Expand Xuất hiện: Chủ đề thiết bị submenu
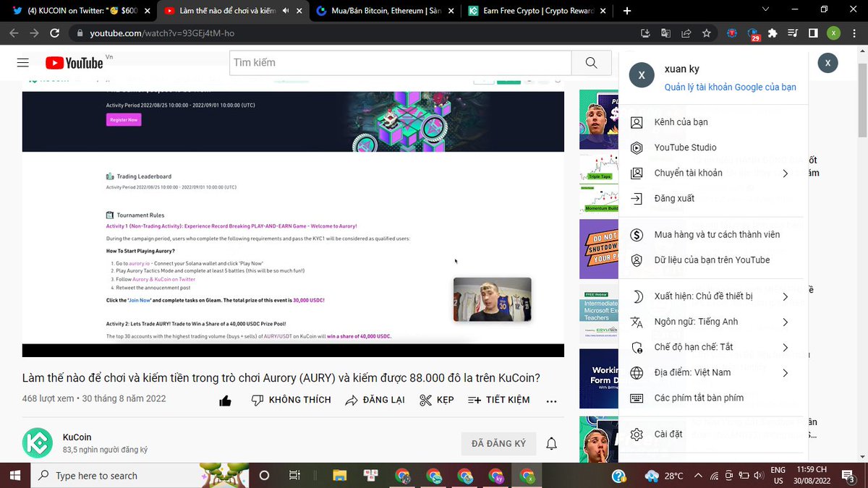868x488 pixels. [785, 296]
